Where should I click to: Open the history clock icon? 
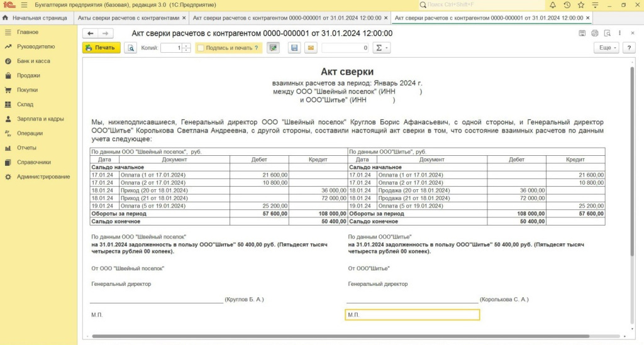coord(567,5)
